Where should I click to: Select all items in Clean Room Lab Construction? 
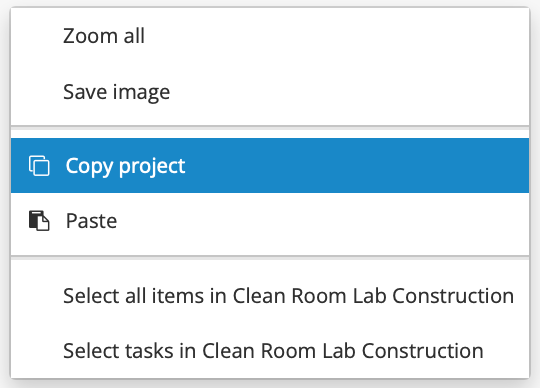270,296
